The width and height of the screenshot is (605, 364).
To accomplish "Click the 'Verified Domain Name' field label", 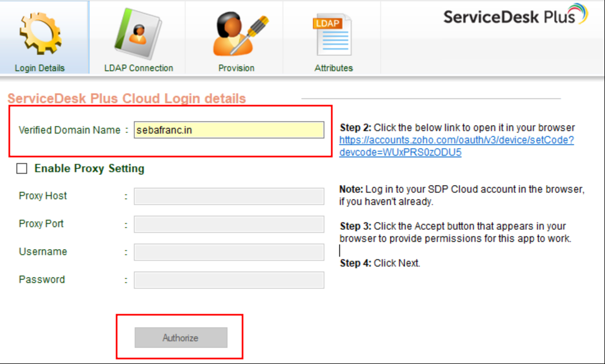I will coord(70,130).
